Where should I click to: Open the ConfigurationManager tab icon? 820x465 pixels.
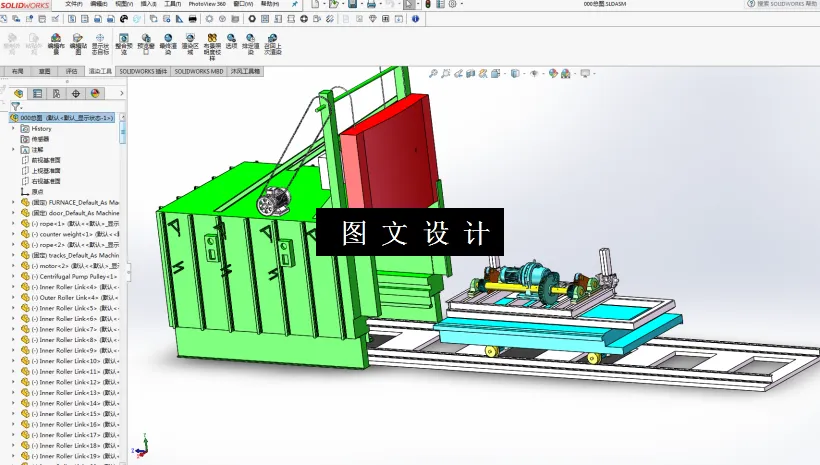[x=56, y=93]
